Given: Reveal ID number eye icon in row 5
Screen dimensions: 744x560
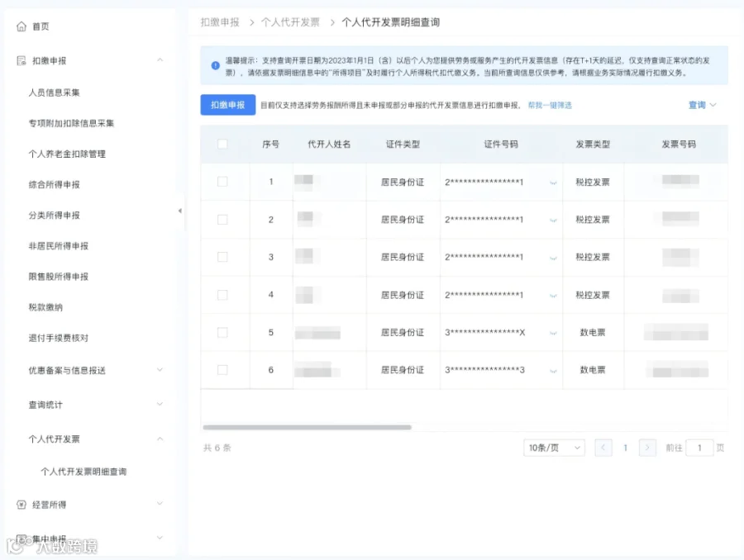Looking at the screenshot, I should click(x=553, y=333).
